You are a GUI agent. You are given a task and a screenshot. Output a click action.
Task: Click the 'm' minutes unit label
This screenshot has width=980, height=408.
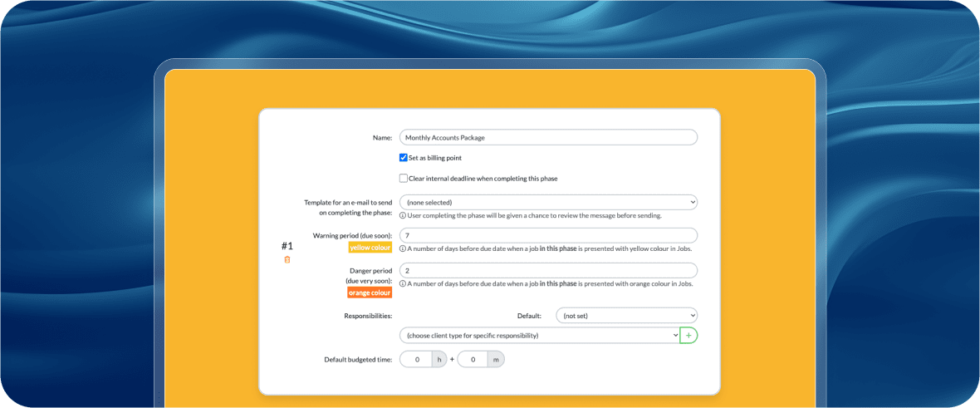tap(495, 360)
